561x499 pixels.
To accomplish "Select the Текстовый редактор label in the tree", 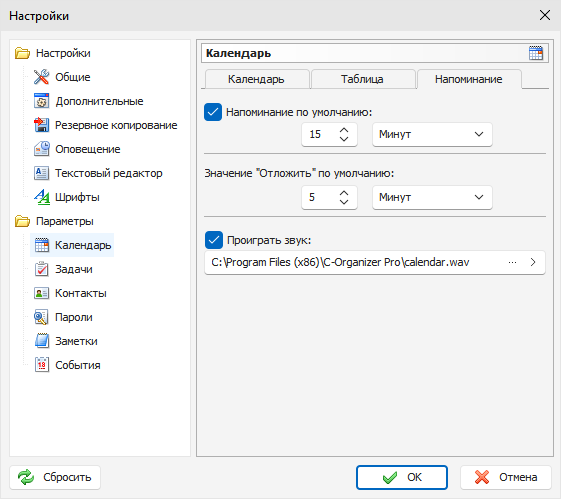I will coord(109,173).
